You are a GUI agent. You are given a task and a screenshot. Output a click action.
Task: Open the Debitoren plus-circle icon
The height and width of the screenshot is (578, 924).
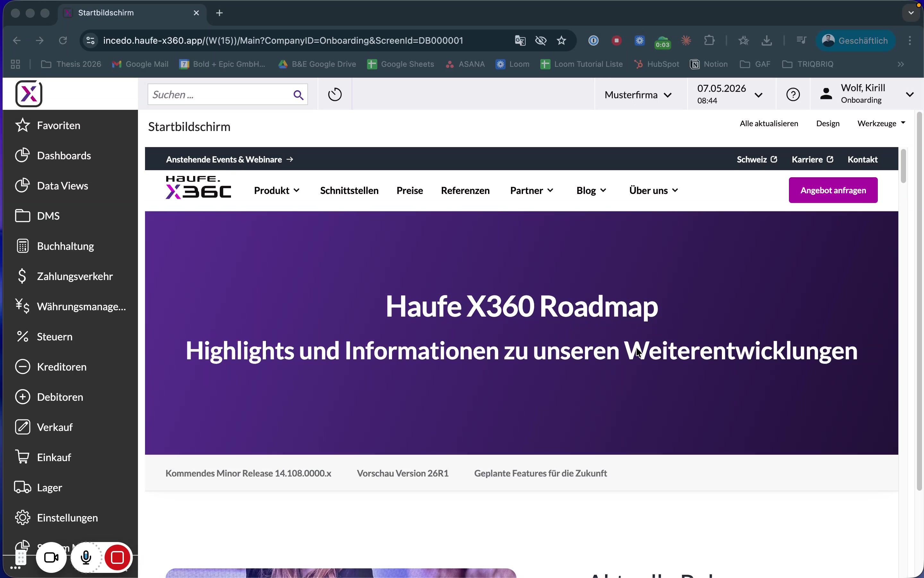click(x=22, y=397)
